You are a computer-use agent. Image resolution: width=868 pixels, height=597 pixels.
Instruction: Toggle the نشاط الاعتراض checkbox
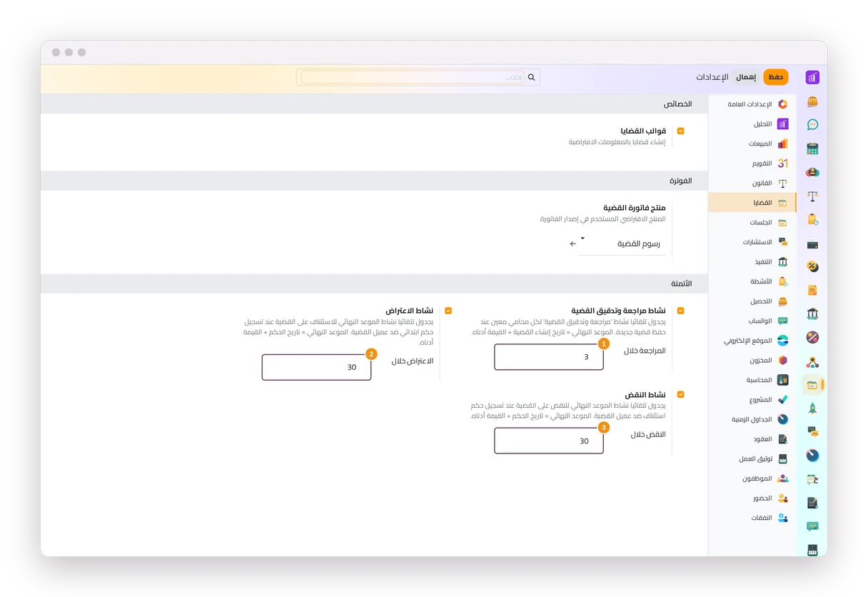pyautogui.click(x=448, y=311)
